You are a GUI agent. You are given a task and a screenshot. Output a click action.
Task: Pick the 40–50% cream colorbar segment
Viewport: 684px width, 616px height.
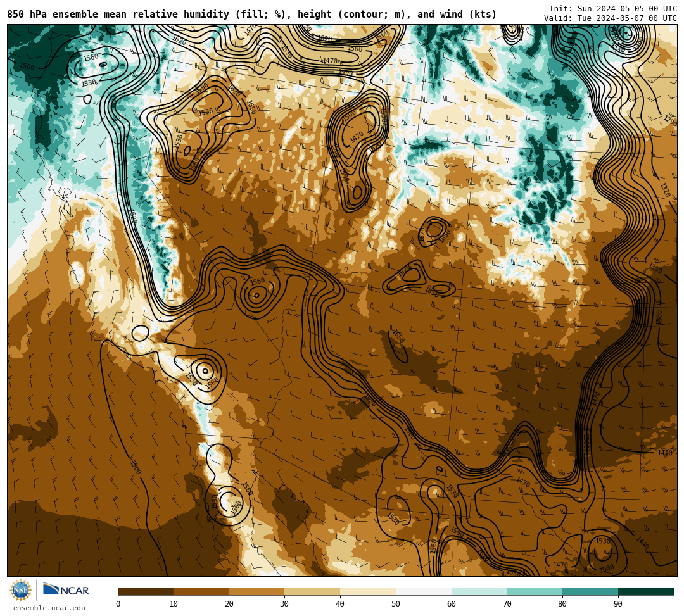(x=368, y=591)
